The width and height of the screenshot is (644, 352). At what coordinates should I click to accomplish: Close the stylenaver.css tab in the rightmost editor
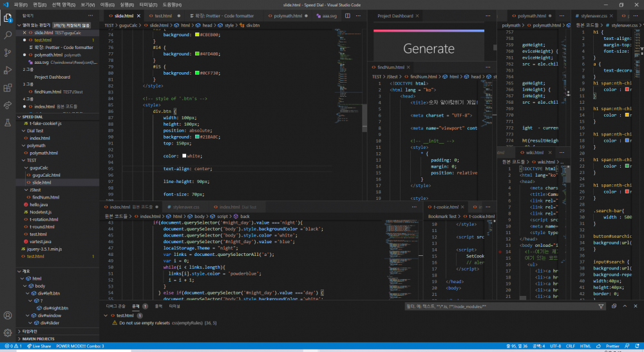coord(611,16)
